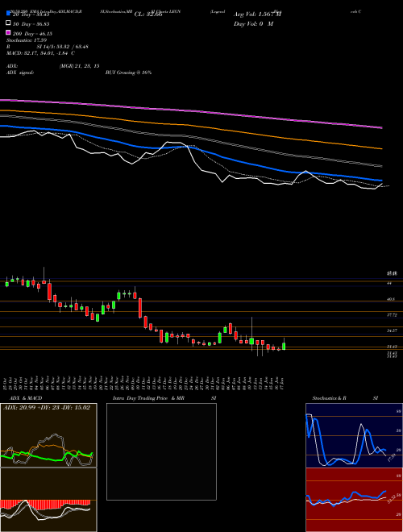The image size is (403, 532).
Task: Click the magenta 200 Day legend swatch
Action: (8, 32)
